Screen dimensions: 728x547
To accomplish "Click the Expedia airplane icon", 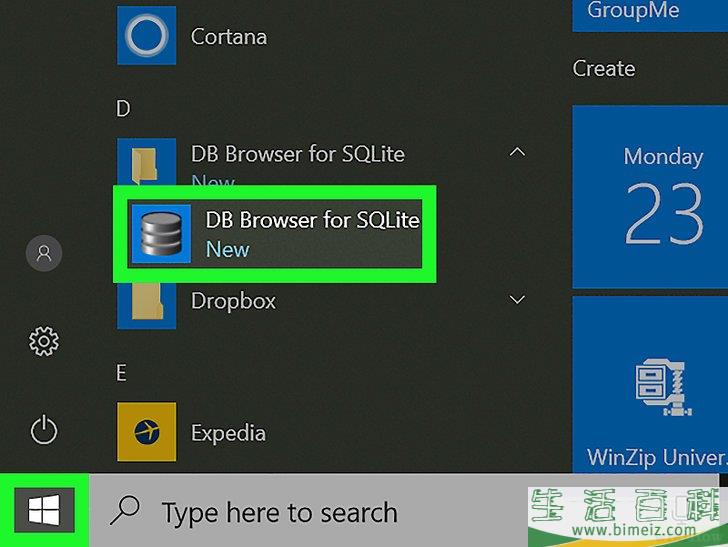I will 147,432.
